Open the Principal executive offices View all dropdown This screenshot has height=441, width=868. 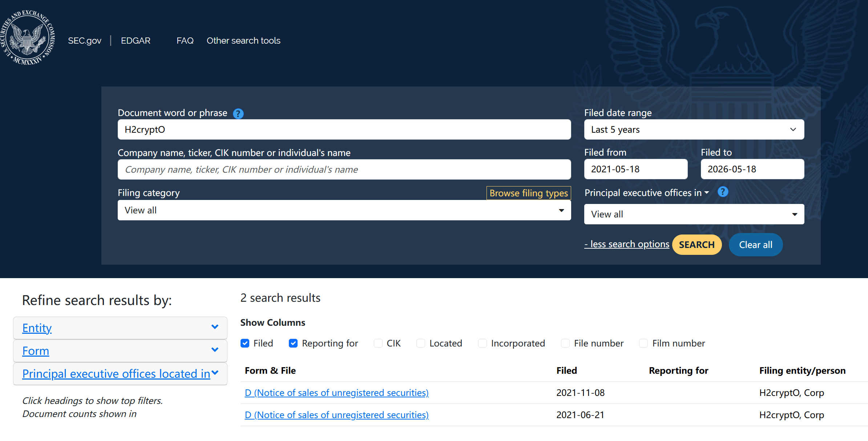(x=694, y=214)
